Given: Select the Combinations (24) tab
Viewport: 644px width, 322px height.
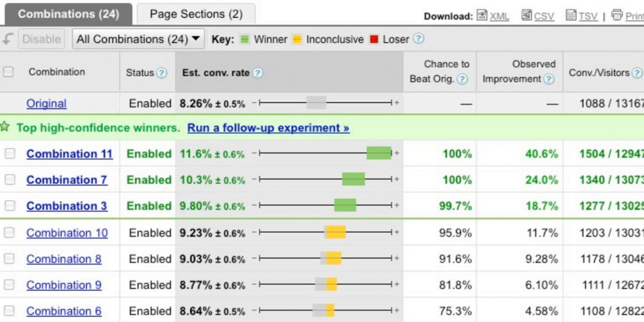Looking at the screenshot, I should pyautogui.click(x=68, y=14).
